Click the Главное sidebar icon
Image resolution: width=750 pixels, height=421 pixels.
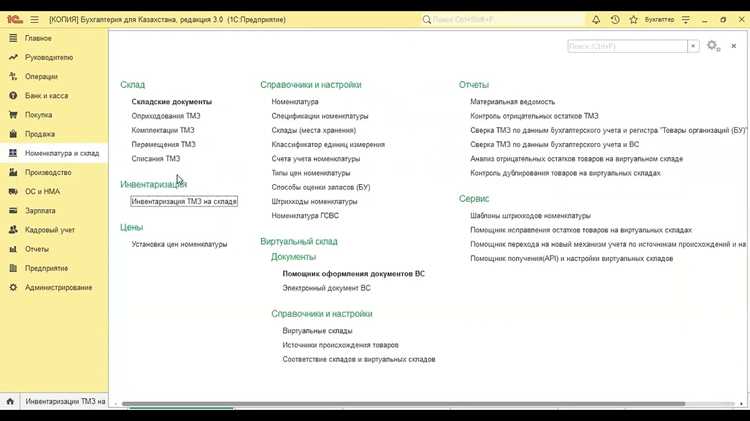pos(13,38)
